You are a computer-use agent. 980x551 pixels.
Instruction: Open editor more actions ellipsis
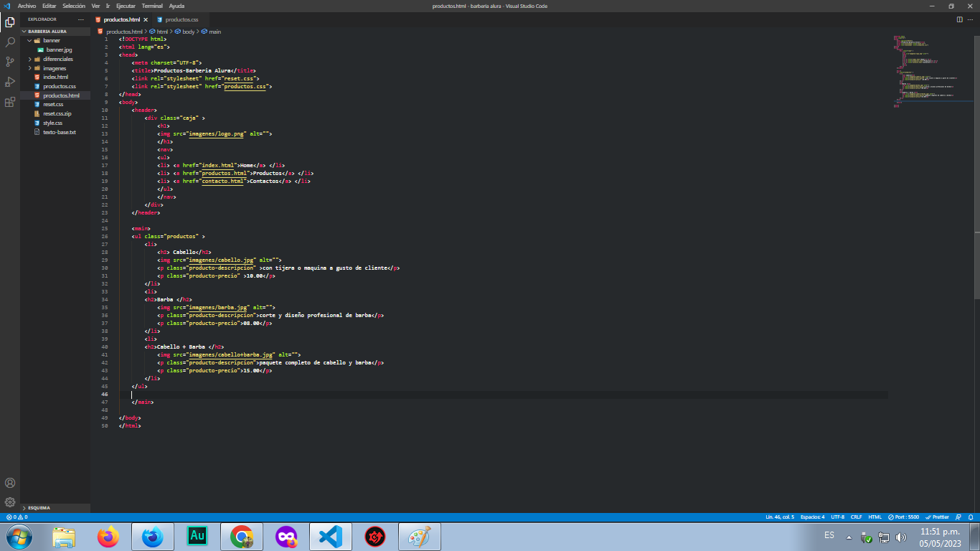pyautogui.click(x=972, y=19)
